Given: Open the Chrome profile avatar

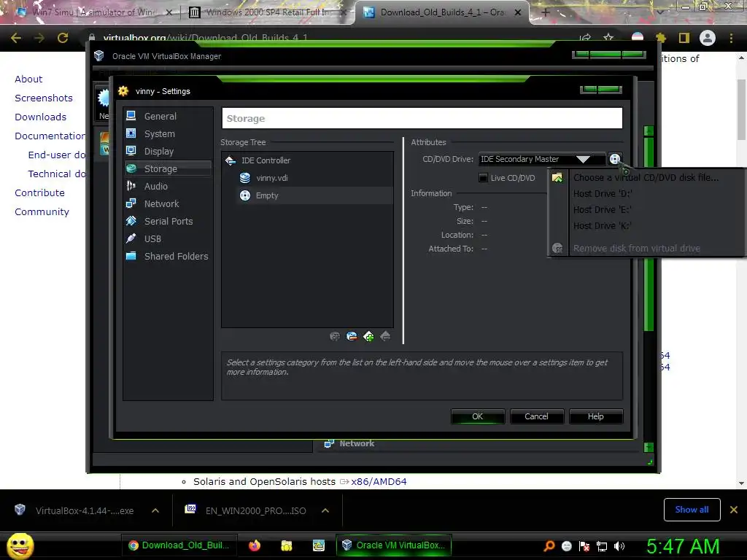Looking at the screenshot, I should coord(708,38).
